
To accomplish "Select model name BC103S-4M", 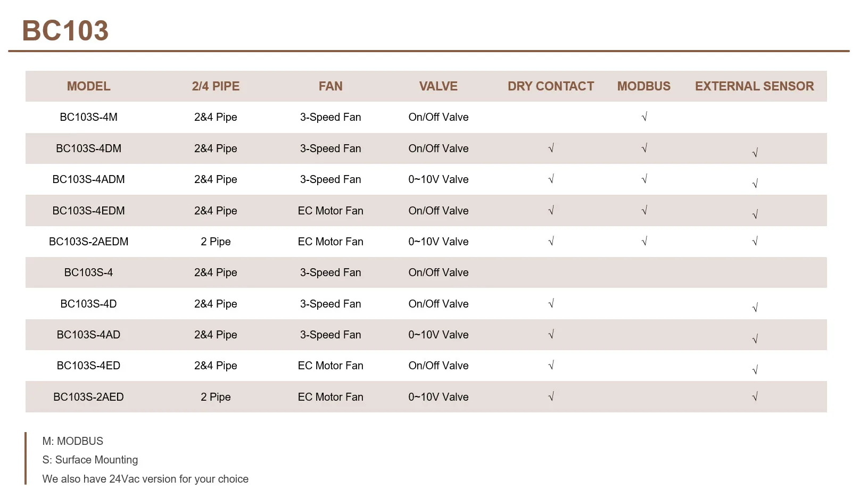I will click(89, 117).
